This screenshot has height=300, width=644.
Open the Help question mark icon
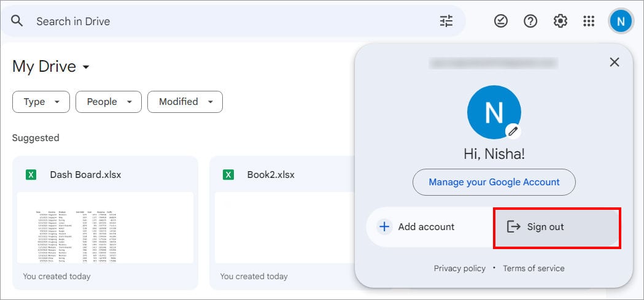click(x=530, y=21)
